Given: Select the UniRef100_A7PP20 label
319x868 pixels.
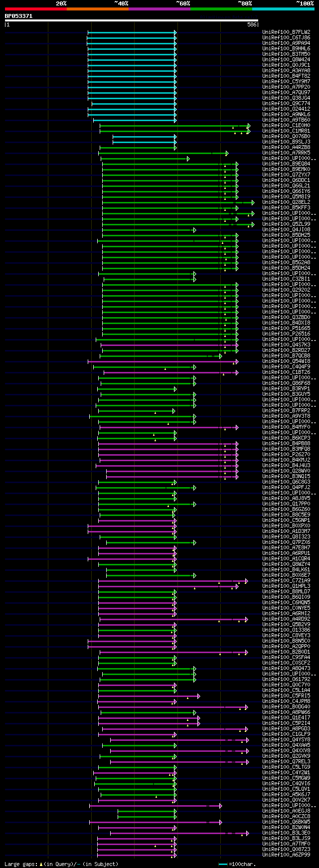Looking at the screenshot, I should (286, 87).
